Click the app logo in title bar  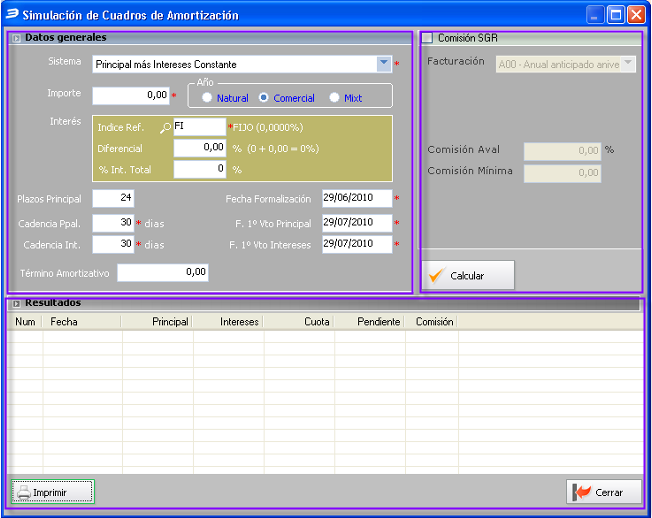click(12, 15)
